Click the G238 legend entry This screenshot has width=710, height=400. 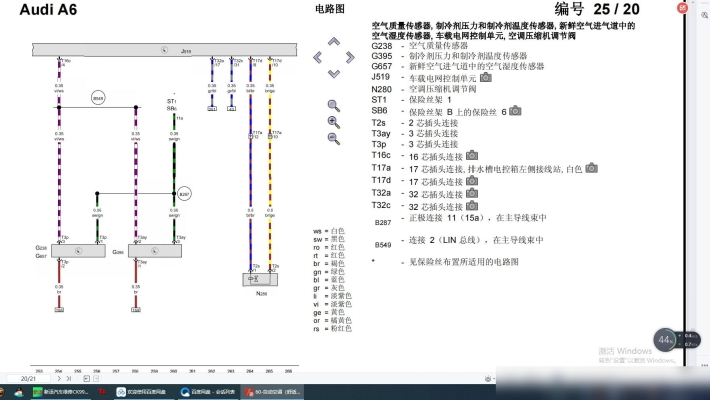[420, 46]
